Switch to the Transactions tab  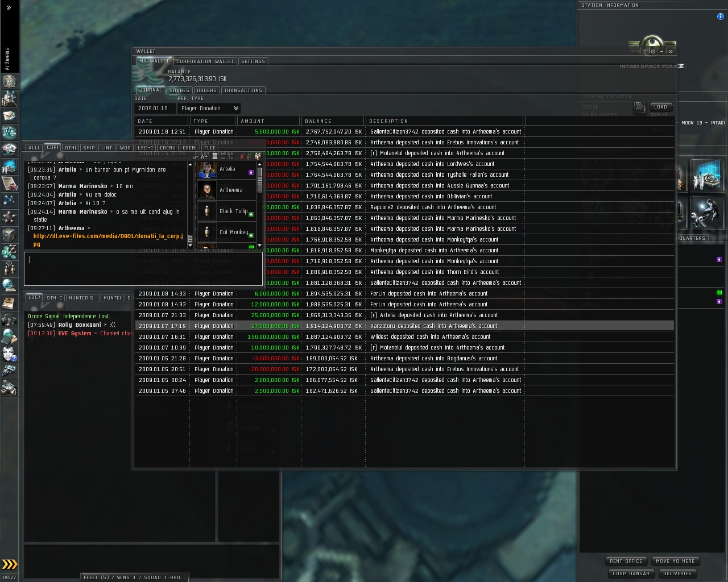click(243, 90)
